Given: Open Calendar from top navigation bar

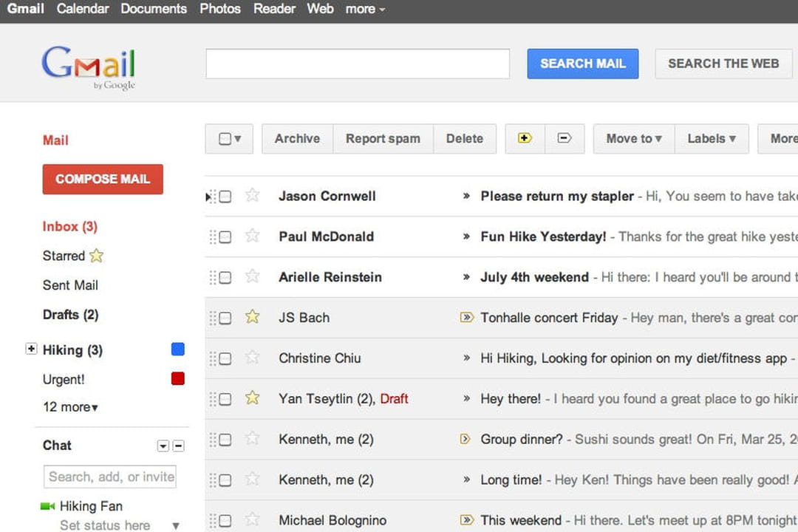Looking at the screenshot, I should click(x=83, y=9).
